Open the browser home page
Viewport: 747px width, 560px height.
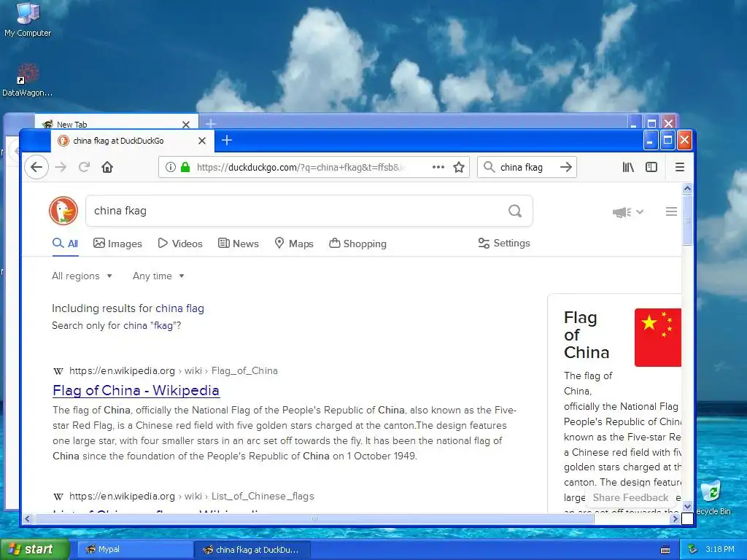coord(107,167)
